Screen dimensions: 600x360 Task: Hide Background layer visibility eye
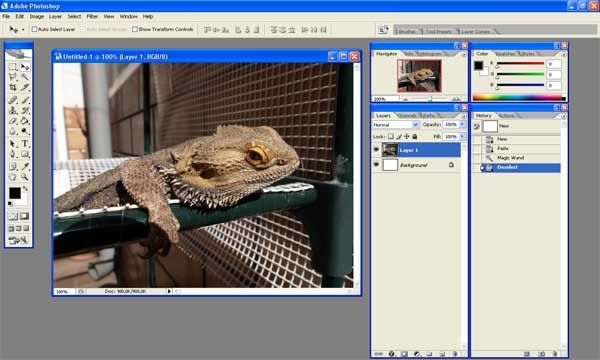376,165
